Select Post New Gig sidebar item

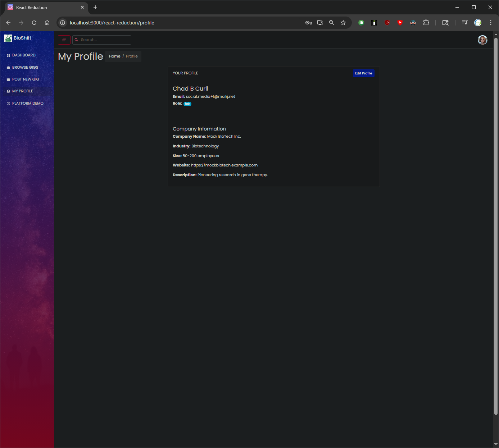pos(26,79)
